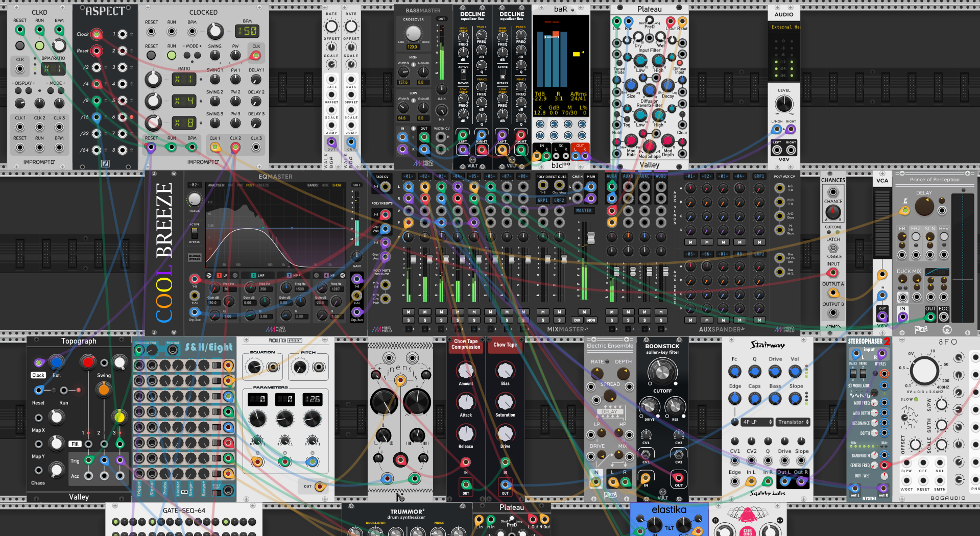This screenshot has height=536, width=980.
Task: Select the HF band tab in EQMaster
Action: [x=329, y=275]
